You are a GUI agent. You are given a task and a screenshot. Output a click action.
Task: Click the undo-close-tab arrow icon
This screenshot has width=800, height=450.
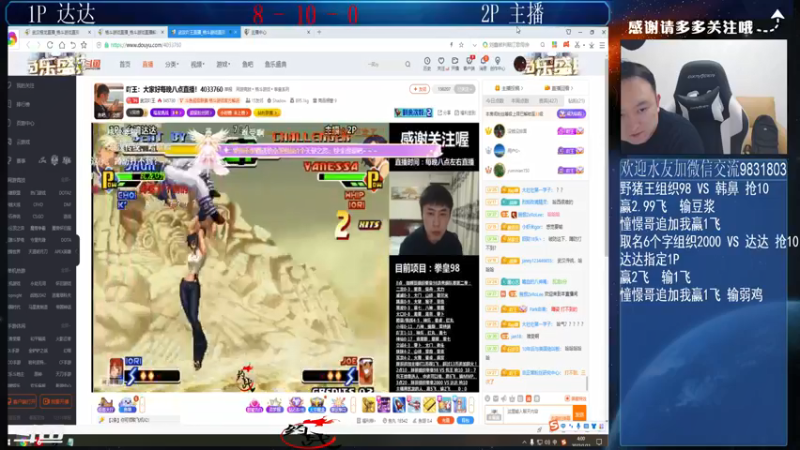(73, 45)
